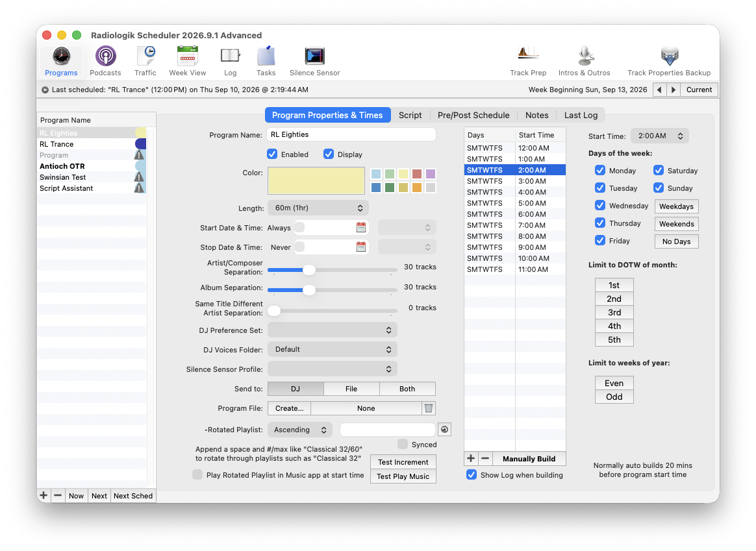This screenshot has height=551, width=756.
Task: Uncheck Wednesday in days of week
Action: (x=599, y=206)
